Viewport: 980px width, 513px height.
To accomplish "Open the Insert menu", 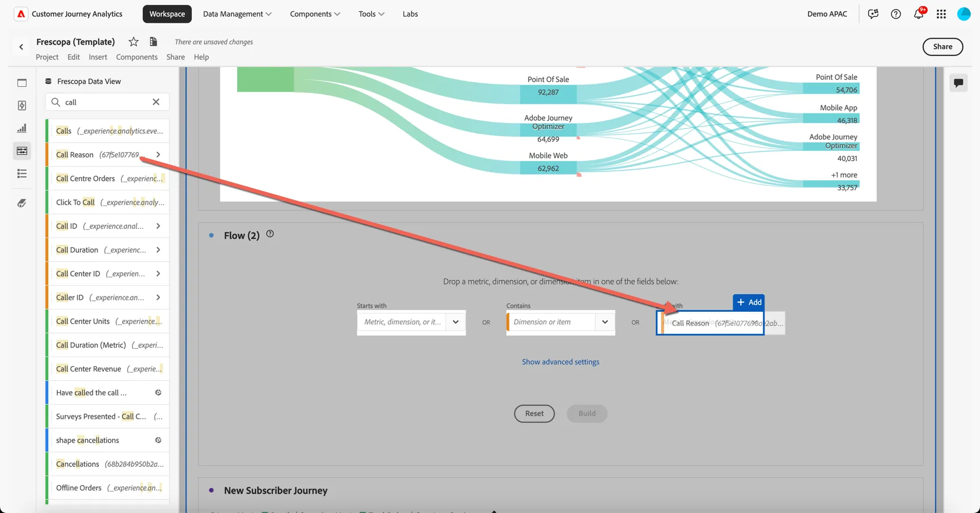I will 98,57.
